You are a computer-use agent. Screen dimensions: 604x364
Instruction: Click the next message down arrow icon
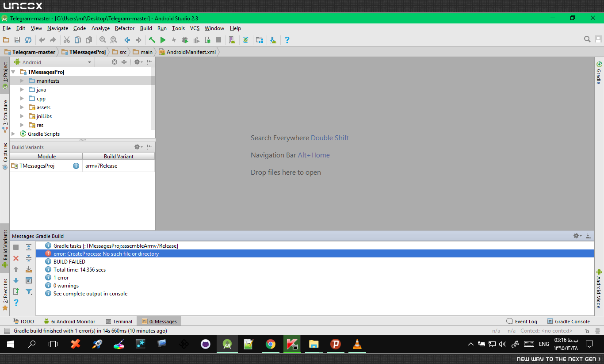[16, 280]
